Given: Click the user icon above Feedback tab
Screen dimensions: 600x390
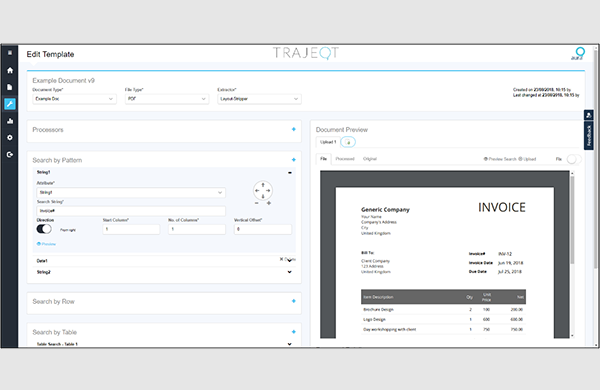Looking at the screenshot, I should coord(589,115).
